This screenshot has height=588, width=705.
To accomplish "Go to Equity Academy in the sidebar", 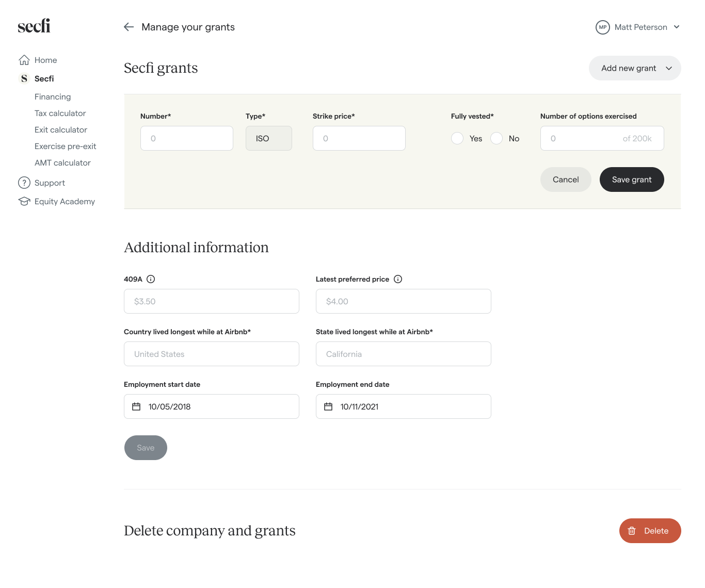I will coord(65,202).
